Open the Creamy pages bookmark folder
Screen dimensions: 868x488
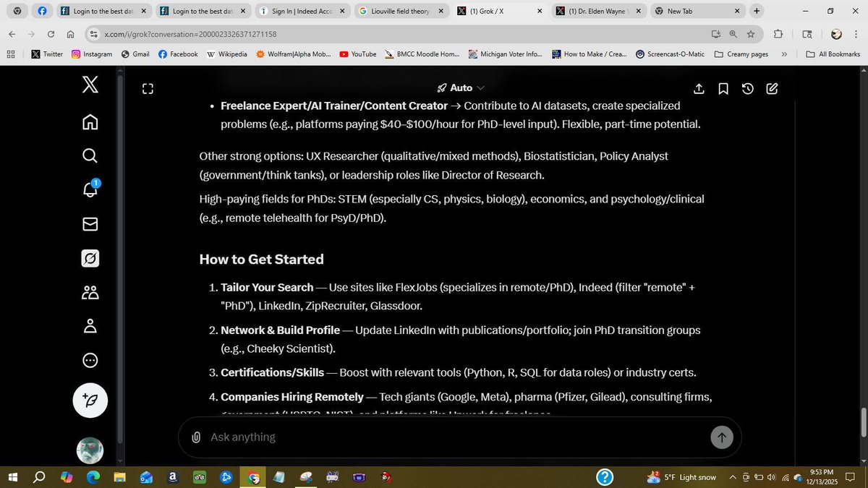click(741, 54)
